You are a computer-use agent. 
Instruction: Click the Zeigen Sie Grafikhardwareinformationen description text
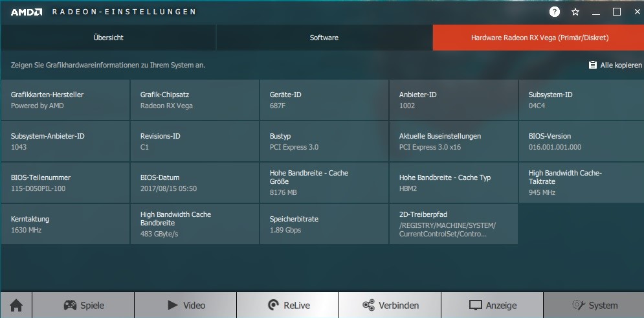point(108,65)
